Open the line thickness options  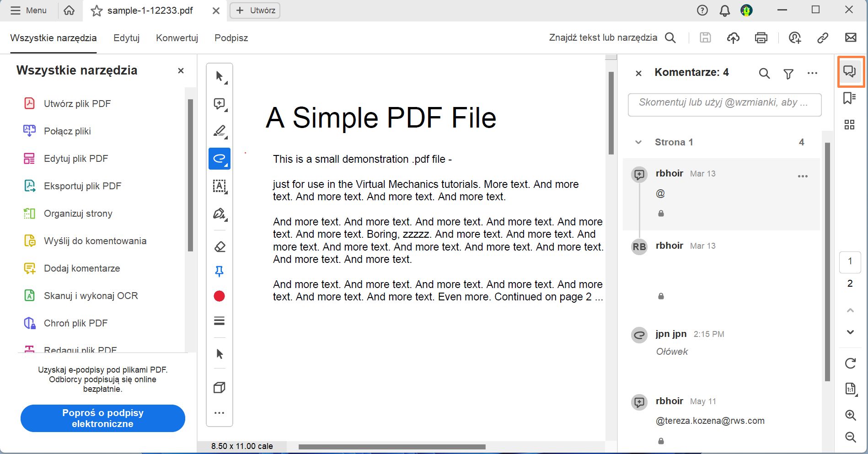220,321
